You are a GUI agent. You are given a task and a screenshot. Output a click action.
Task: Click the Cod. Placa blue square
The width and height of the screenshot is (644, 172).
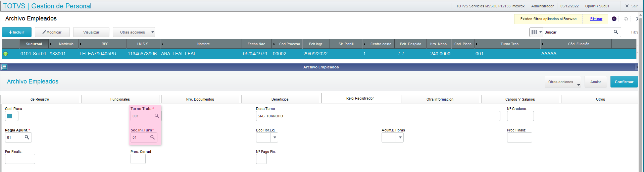9,116
